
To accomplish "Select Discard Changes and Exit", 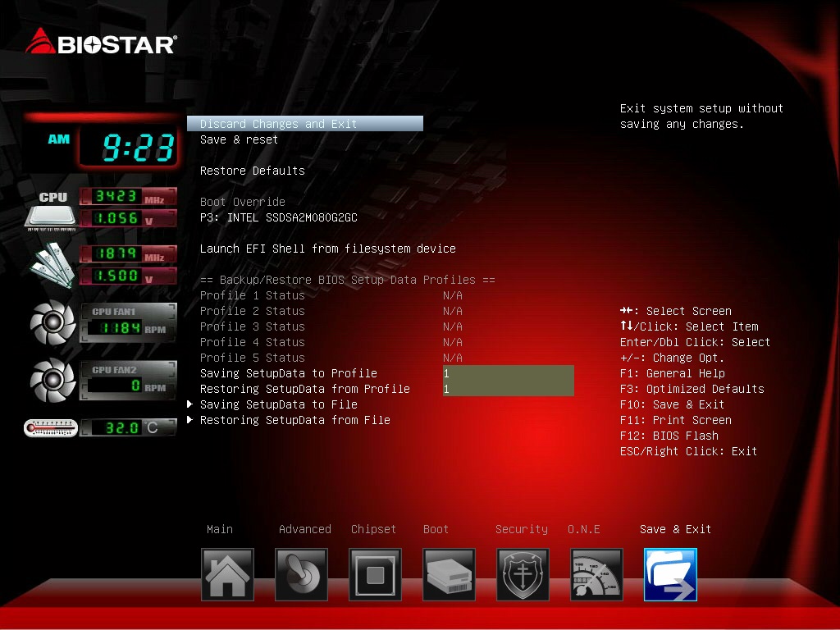I will click(278, 124).
